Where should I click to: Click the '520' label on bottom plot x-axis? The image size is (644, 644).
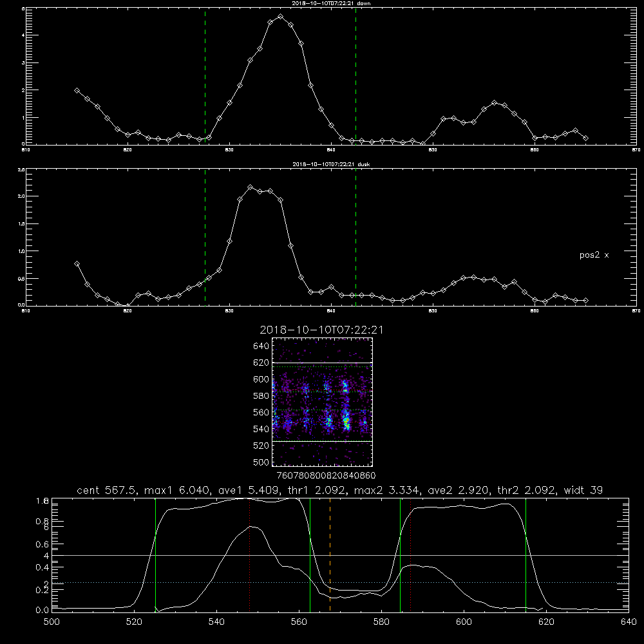point(134,622)
